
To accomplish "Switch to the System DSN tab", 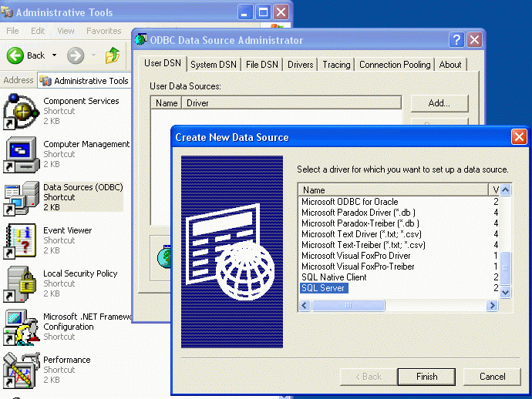I will [x=214, y=65].
